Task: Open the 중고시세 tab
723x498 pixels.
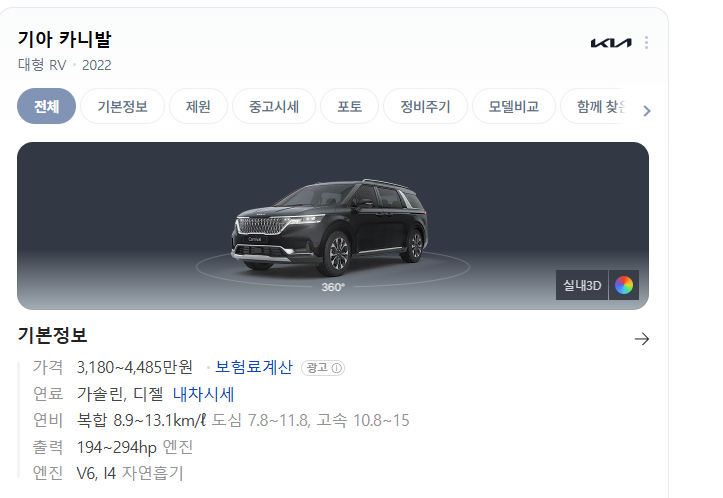Action: [x=274, y=106]
